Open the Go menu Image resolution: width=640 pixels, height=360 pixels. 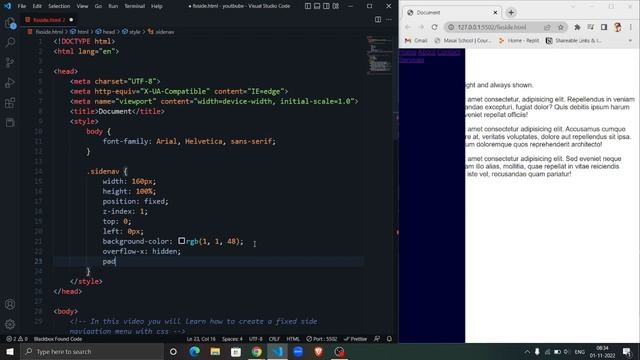click(98, 6)
